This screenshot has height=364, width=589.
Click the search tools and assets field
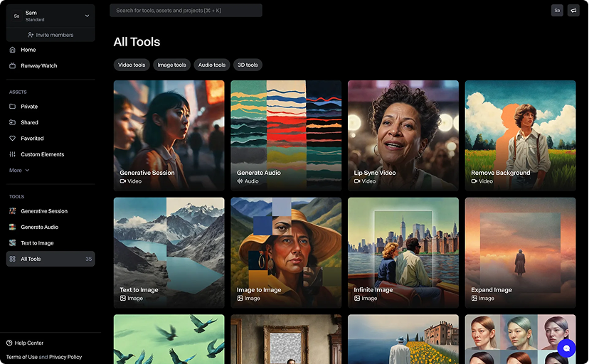click(x=186, y=11)
